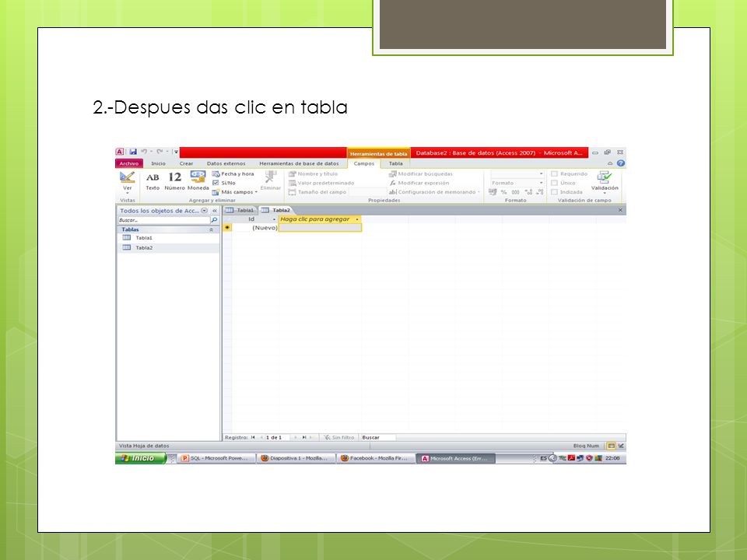
Task: Switch to the Tabla1 document tab
Action: point(240,210)
